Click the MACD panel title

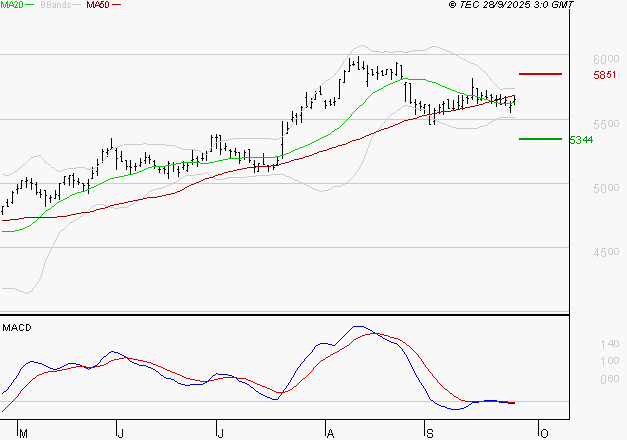(x=17, y=328)
